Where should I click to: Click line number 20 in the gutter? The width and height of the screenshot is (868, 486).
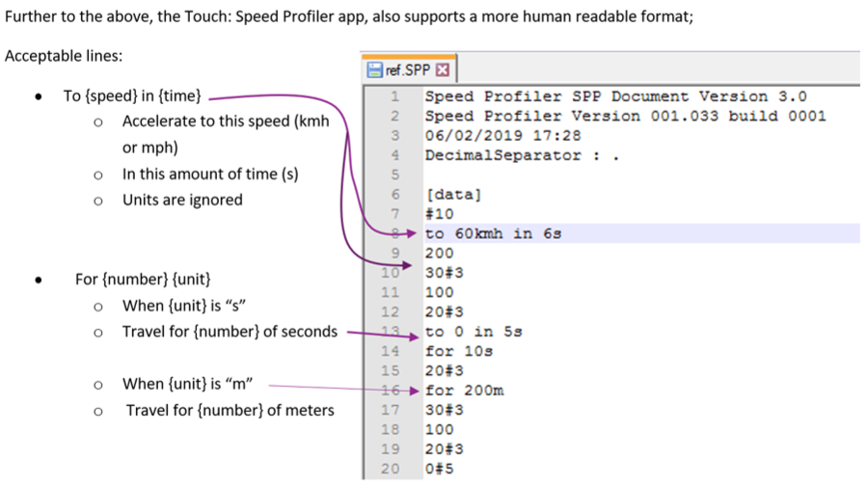point(390,469)
